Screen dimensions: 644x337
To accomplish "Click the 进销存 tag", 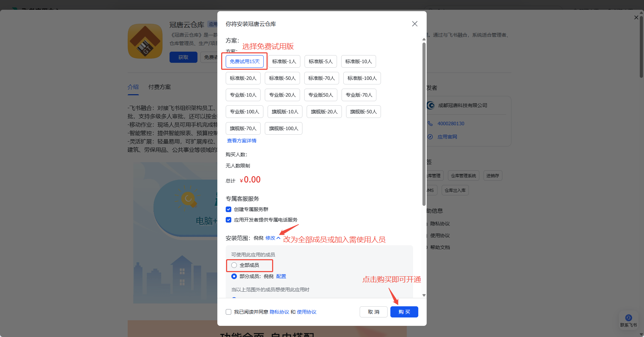I will [493, 175].
